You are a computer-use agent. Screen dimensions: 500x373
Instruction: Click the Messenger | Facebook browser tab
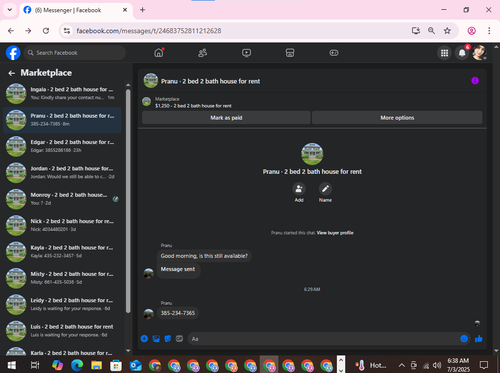(76, 10)
